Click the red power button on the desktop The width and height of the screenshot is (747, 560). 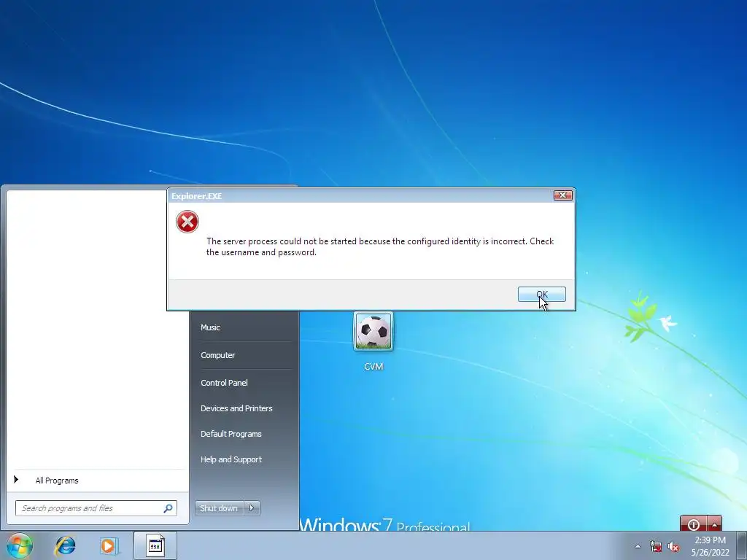click(x=694, y=524)
